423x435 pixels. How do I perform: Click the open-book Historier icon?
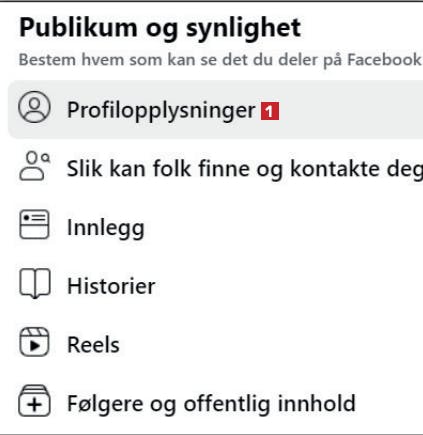(35, 283)
